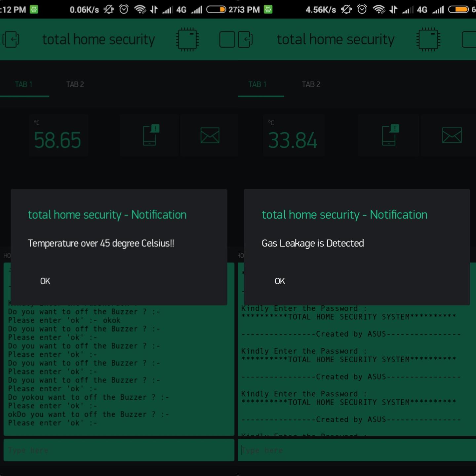Viewport: 476px width, 476px height.
Task: Tap the green app icon next to 3 PM
Action: point(268,9)
